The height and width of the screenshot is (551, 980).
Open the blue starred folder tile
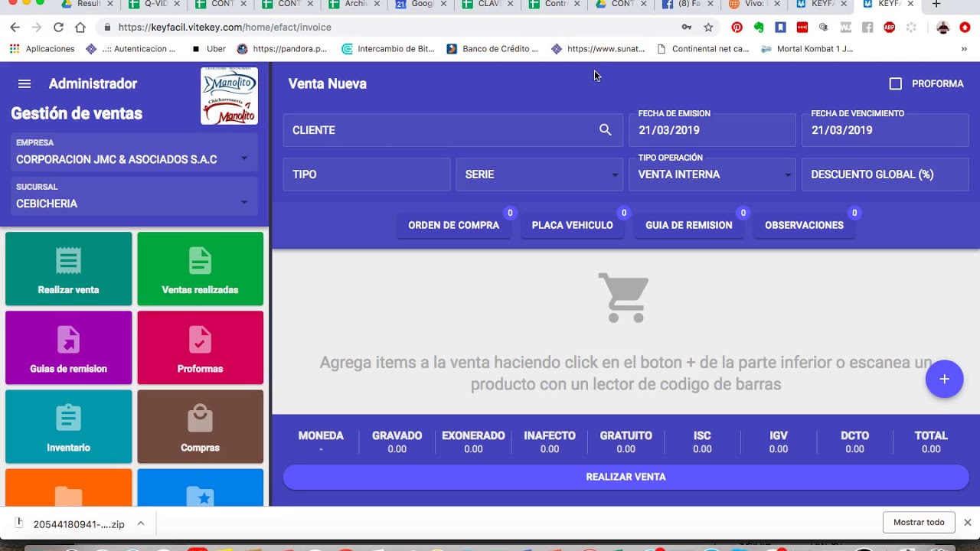(x=200, y=487)
